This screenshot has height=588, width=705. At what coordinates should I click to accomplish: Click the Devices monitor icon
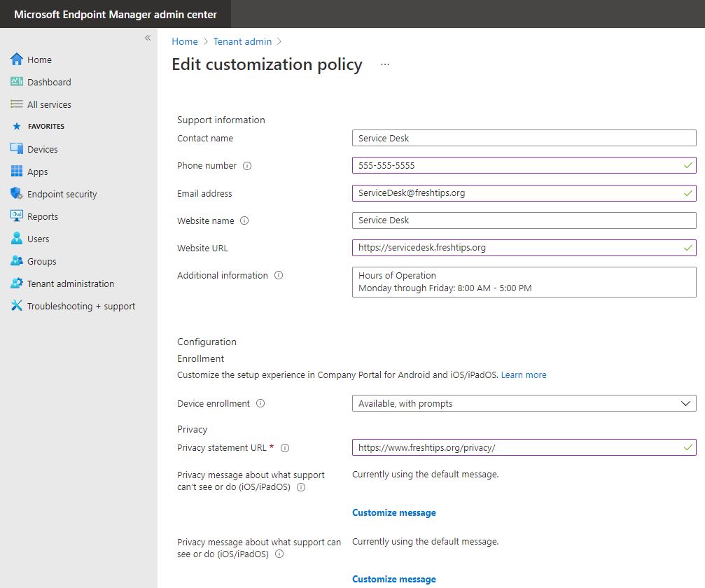(17, 149)
